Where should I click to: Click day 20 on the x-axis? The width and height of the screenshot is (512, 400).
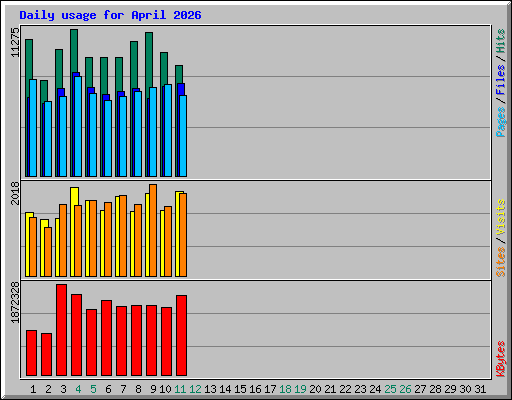pyautogui.click(x=315, y=389)
